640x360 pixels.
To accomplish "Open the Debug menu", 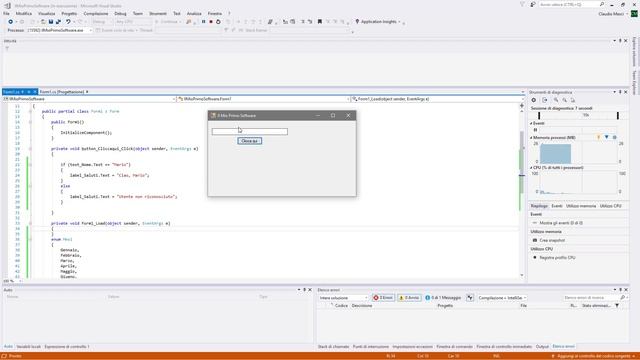I will point(120,13).
